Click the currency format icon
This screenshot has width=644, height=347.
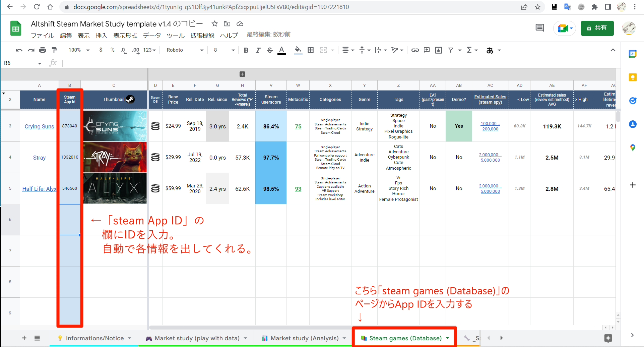point(101,50)
